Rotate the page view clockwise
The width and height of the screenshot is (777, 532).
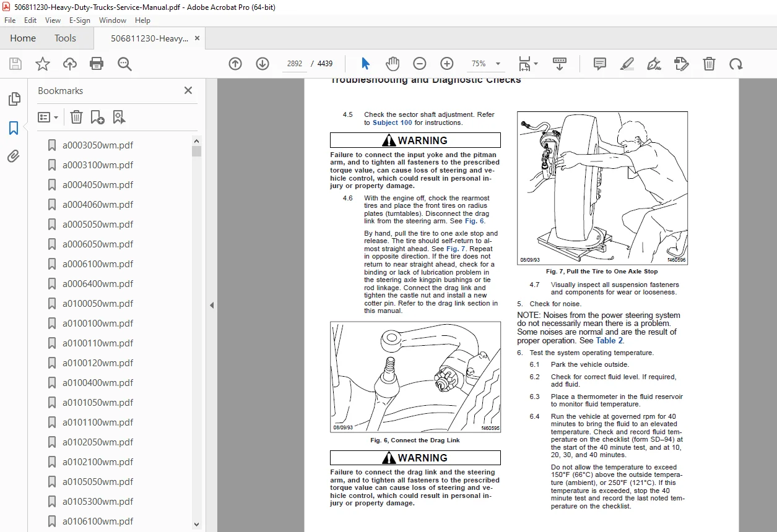736,64
